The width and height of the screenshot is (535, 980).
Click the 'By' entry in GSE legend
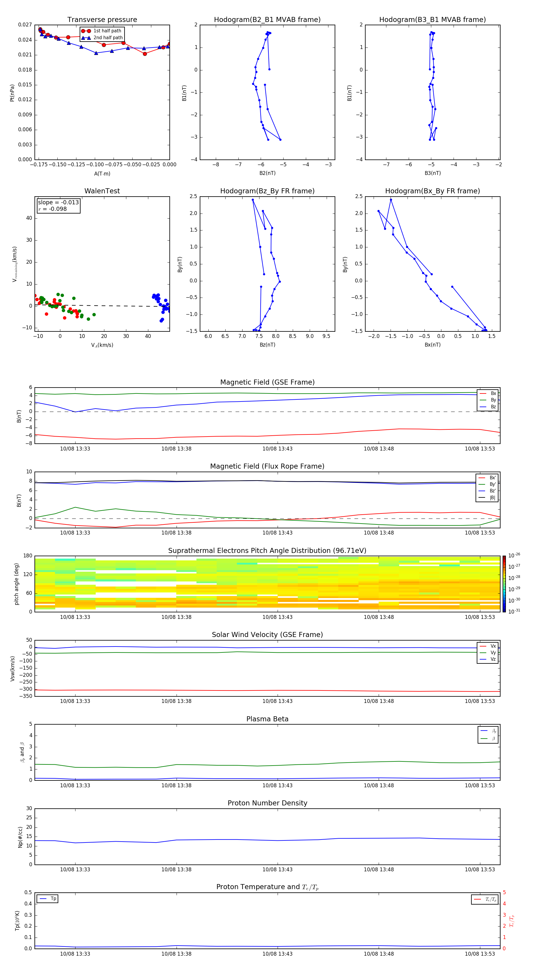pos(488,400)
